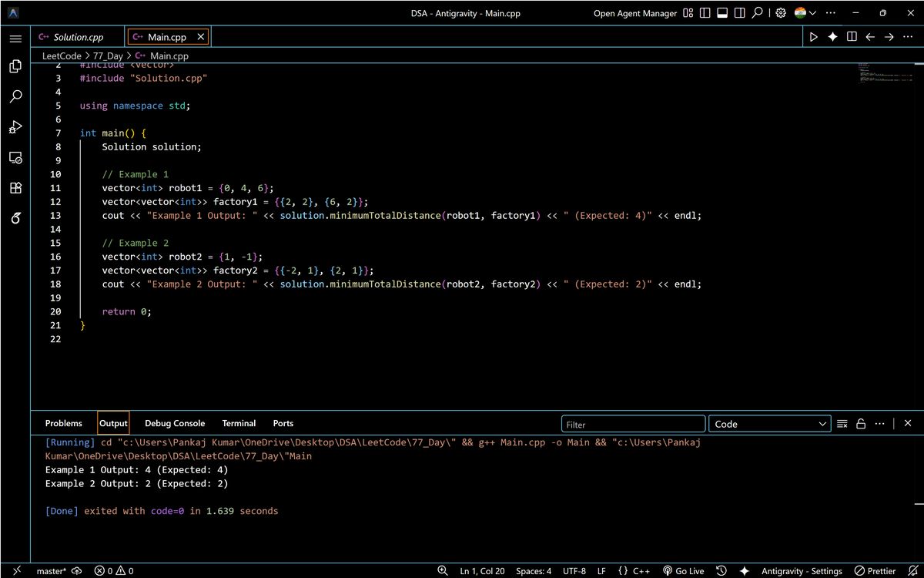Screen dimensions: 924x578
Task: Open the Extensions view
Action: click(x=15, y=188)
